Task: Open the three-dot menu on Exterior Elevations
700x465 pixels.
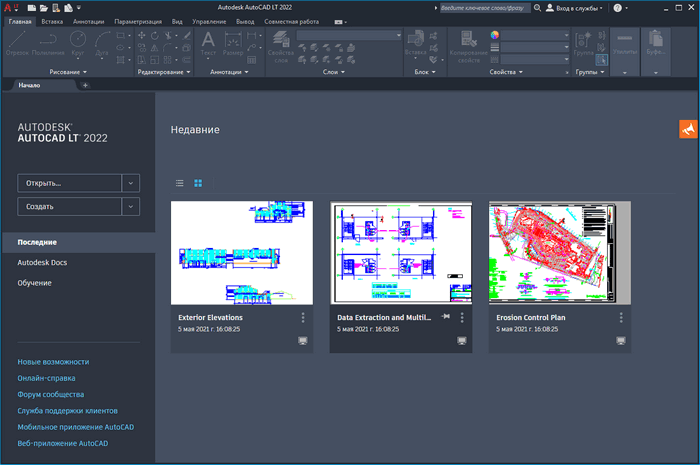Action: [x=303, y=317]
